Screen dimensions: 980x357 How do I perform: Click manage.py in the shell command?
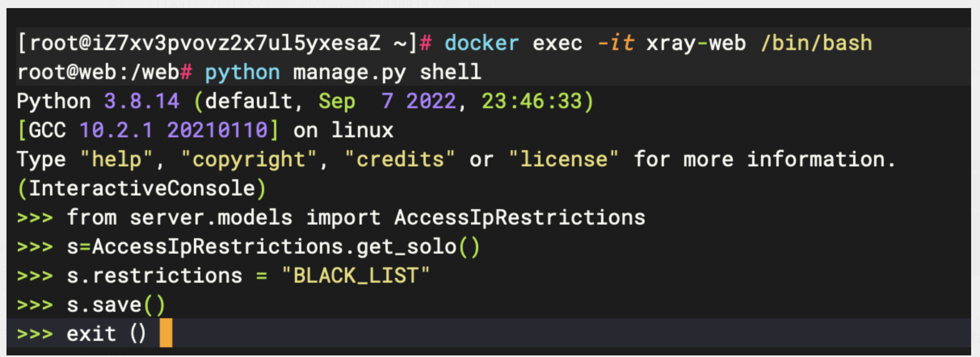[349, 73]
